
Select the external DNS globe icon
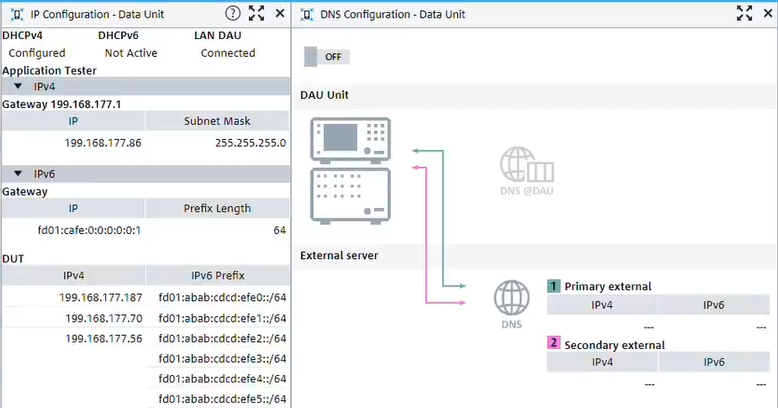point(512,297)
